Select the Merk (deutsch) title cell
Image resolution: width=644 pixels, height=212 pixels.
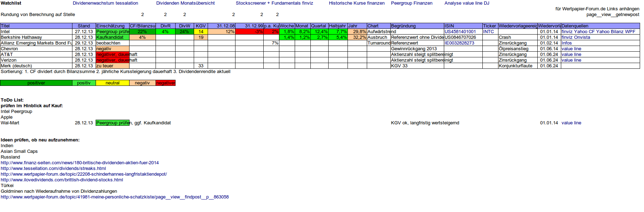pyautogui.click(x=36, y=66)
